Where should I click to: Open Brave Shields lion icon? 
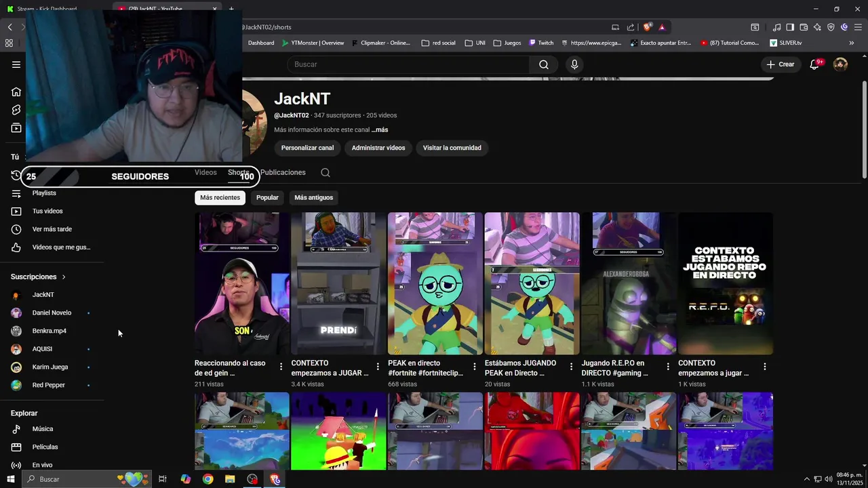pyautogui.click(x=647, y=27)
